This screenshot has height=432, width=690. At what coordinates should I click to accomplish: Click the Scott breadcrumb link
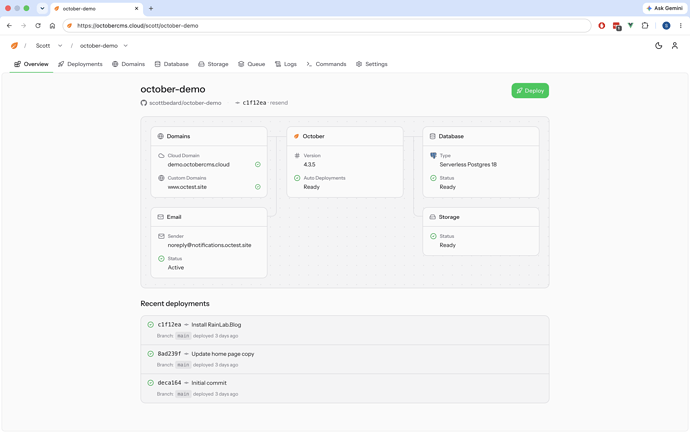pos(43,46)
